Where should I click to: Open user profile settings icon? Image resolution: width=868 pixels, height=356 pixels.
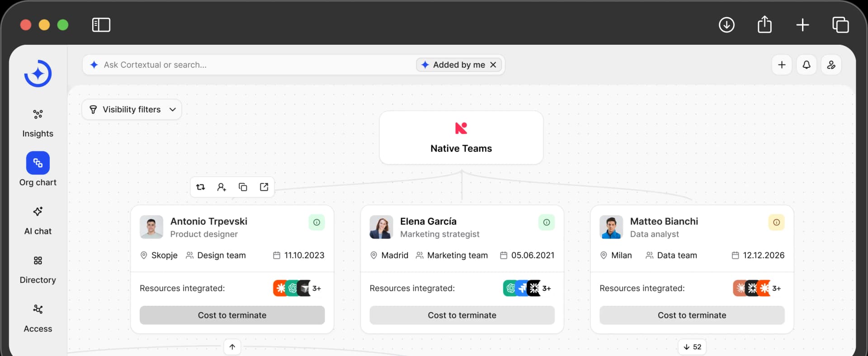(831, 65)
